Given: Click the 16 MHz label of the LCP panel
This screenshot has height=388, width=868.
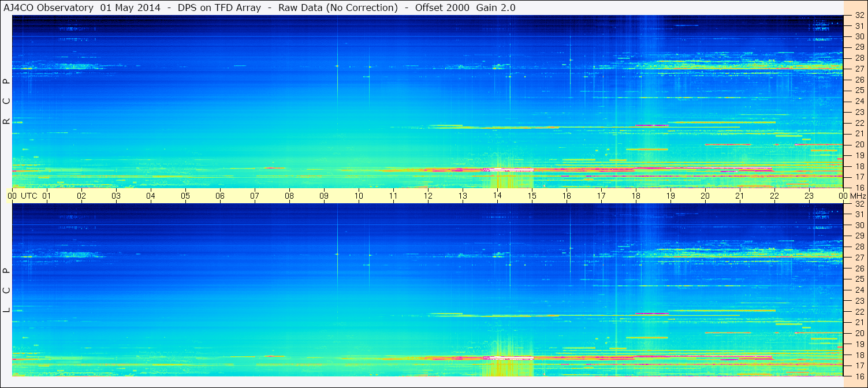Looking at the screenshot, I should coord(859,376).
